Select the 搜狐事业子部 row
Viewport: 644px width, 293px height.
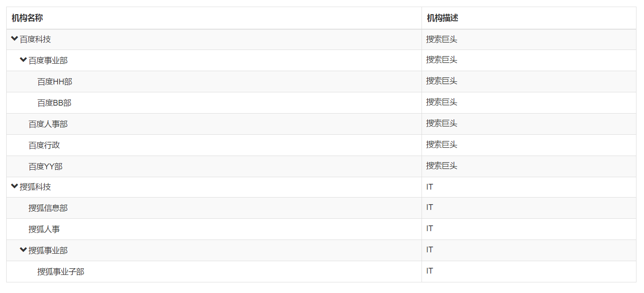tap(321, 272)
